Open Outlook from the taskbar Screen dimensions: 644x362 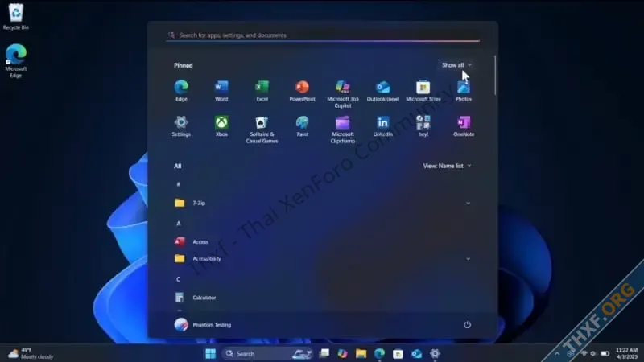[416, 353]
